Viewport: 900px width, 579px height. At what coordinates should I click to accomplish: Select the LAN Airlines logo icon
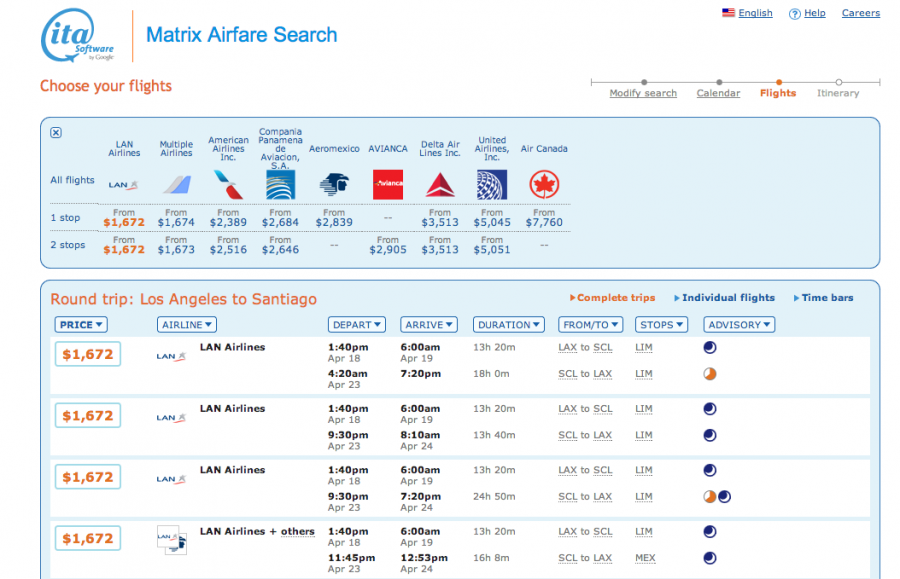123,184
